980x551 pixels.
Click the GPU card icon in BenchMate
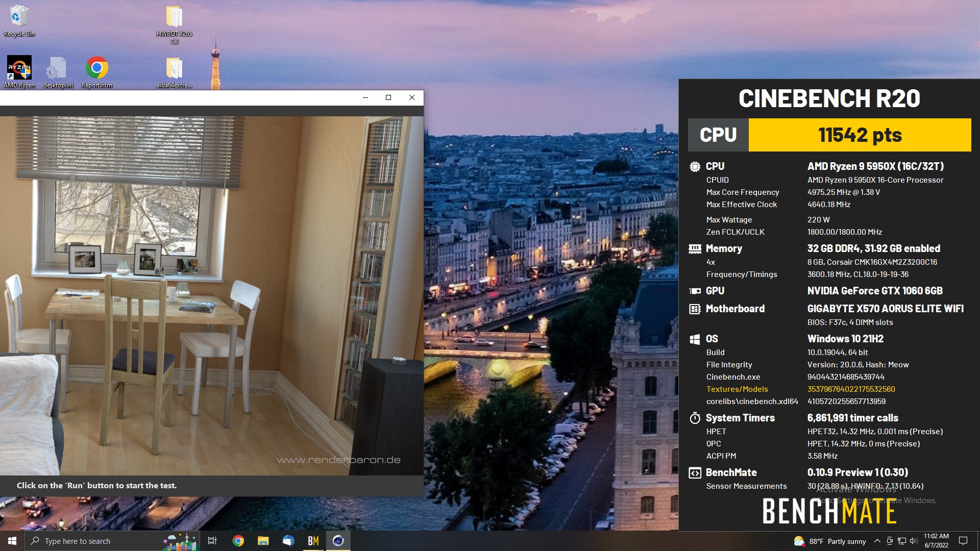click(x=695, y=291)
